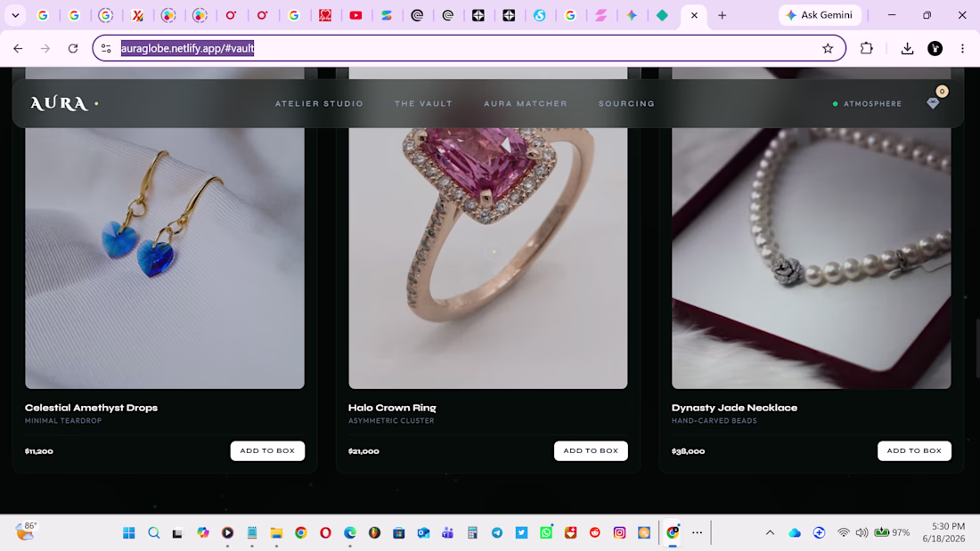The height and width of the screenshot is (551, 980).
Task: Open the jewelry box cart diamond icon
Action: click(933, 103)
